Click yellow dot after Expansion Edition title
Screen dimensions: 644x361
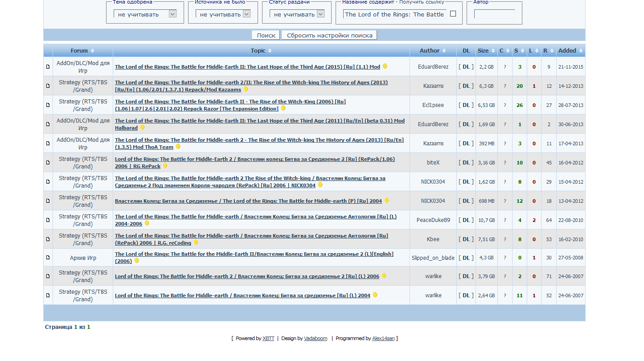[283, 108]
